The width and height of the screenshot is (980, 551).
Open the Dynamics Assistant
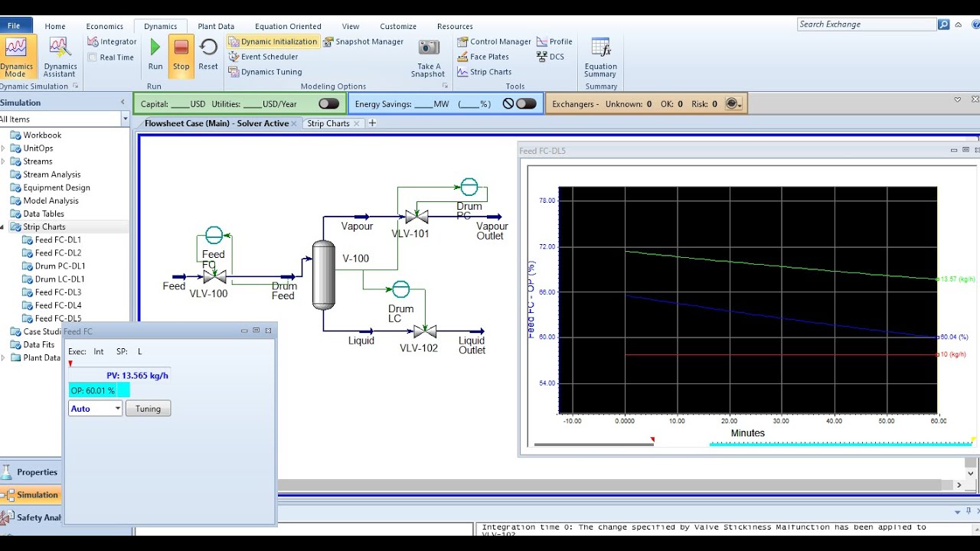pyautogui.click(x=60, y=57)
